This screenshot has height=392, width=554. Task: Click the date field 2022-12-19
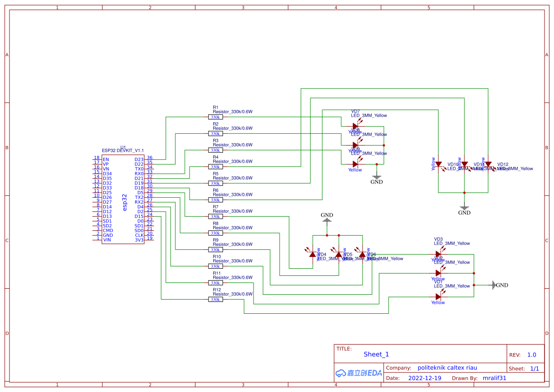click(424, 378)
